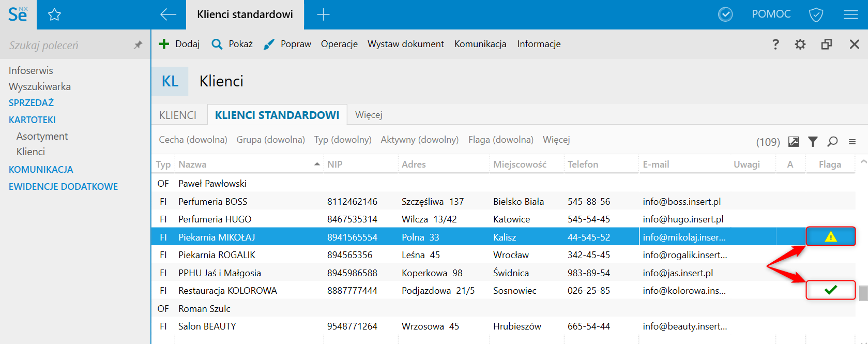This screenshot has height=344, width=868.
Task: Switch to the KLIENCI tab
Action: 178,115
